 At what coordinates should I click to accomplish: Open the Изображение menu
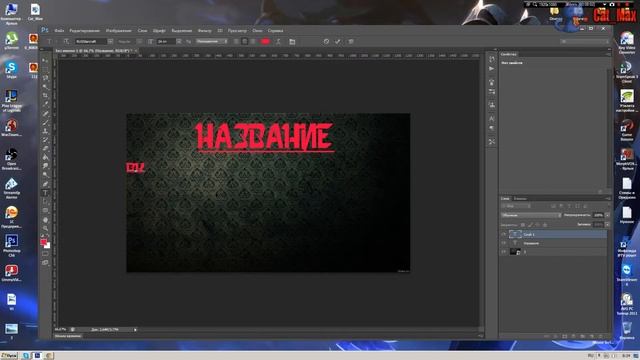[119, 31]
